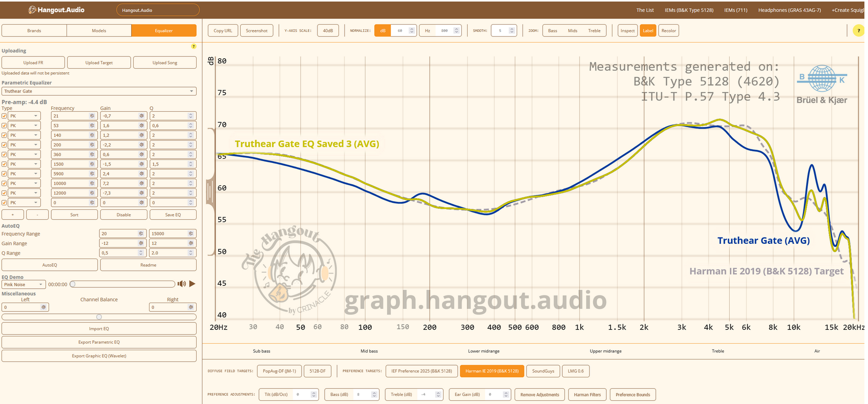The height and width of the screenshot is (404, 868).
Task: Click the spinner in the Right channel balance field
Action: 191,307
